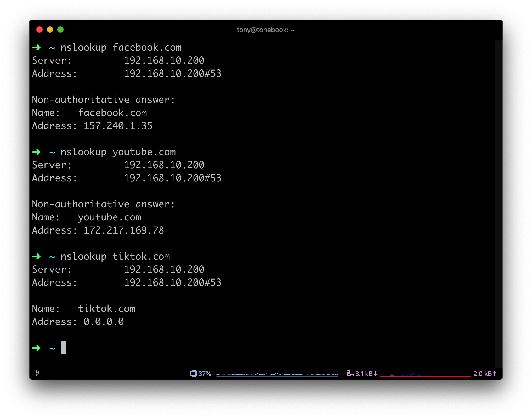Click 192.168.10.200#53 under youtube lookup
Viewport: 532px width, 418px height.
pos(173,178)
